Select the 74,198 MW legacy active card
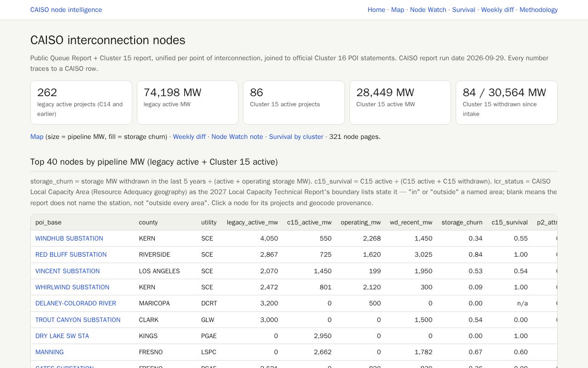This screenshot has width=588, height=368. click(x=187, y=103)
